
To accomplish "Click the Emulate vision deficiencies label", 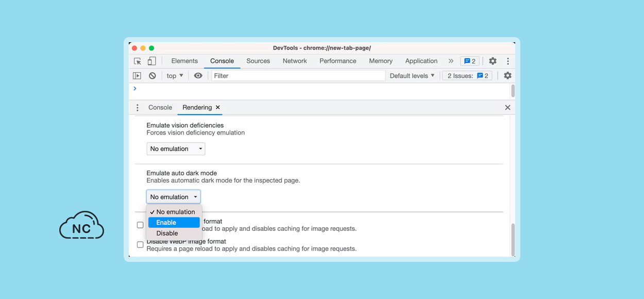I will 185,125.
